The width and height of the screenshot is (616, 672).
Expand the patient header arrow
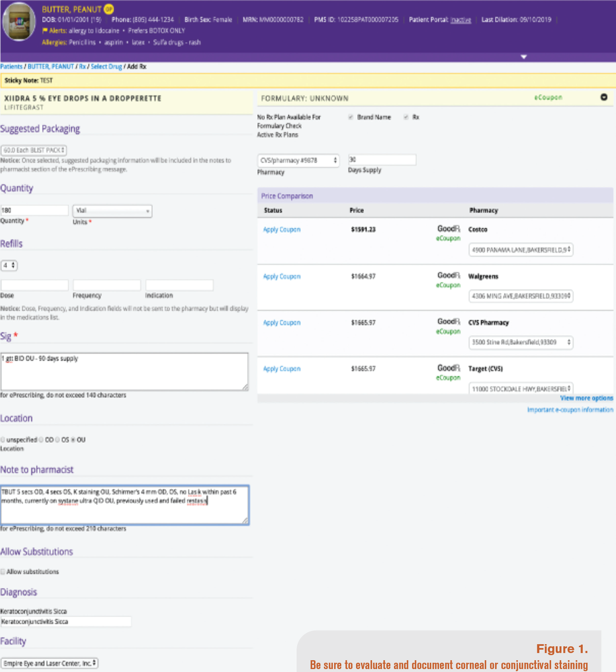click(x=524, y=57)
